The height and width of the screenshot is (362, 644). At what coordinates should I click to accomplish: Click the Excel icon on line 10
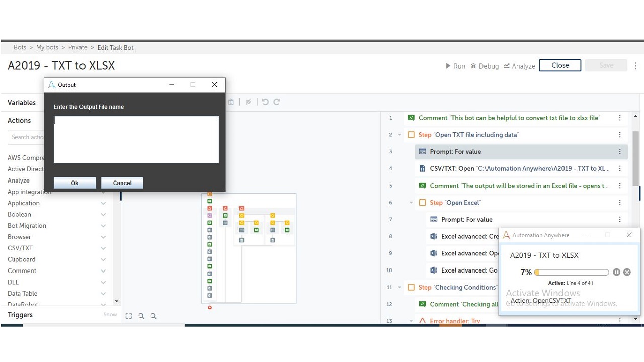[x=434, y=270]
